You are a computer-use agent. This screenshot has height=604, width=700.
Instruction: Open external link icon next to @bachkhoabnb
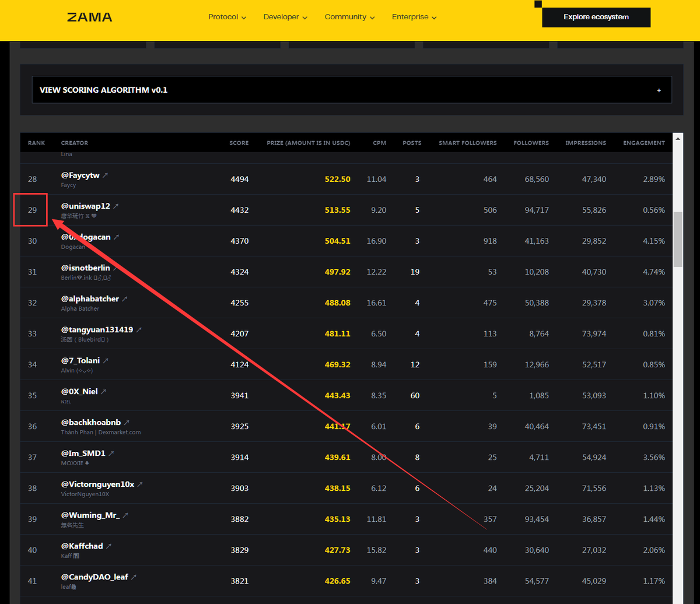pyautogui.click(x=127, y=422)
